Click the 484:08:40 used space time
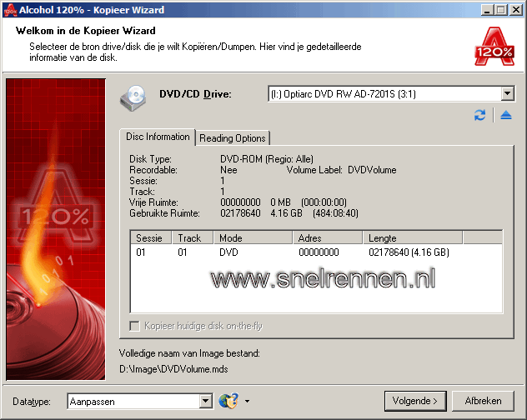Viewport: 527px width, 420px height. click(x=335, y=213)
